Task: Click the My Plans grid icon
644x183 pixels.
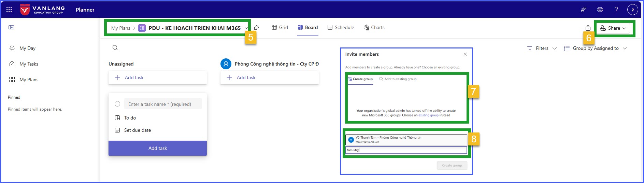Action: tap(12, 80)
